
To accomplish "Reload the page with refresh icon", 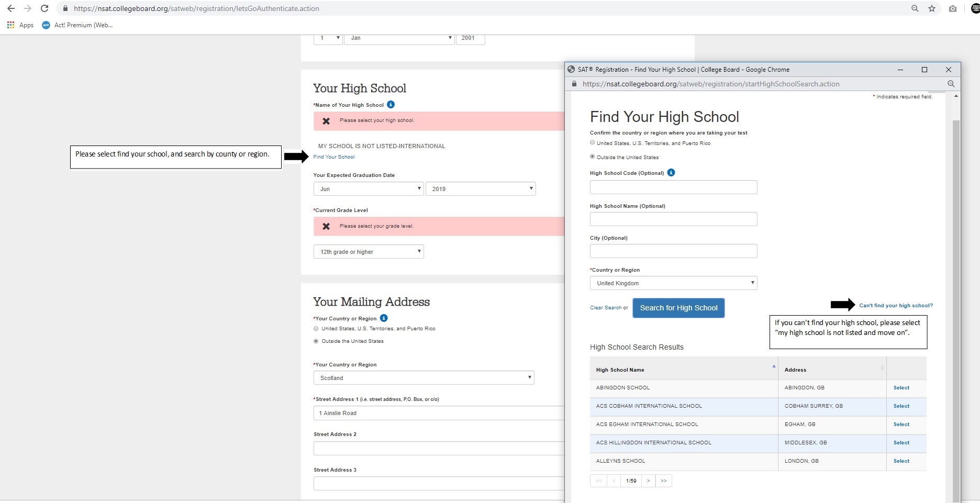I will coord(44,8).
